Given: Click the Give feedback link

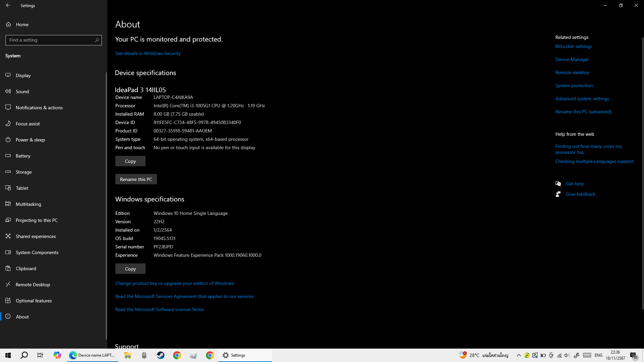Looking at the screenshot, I should tap(581, 194).
